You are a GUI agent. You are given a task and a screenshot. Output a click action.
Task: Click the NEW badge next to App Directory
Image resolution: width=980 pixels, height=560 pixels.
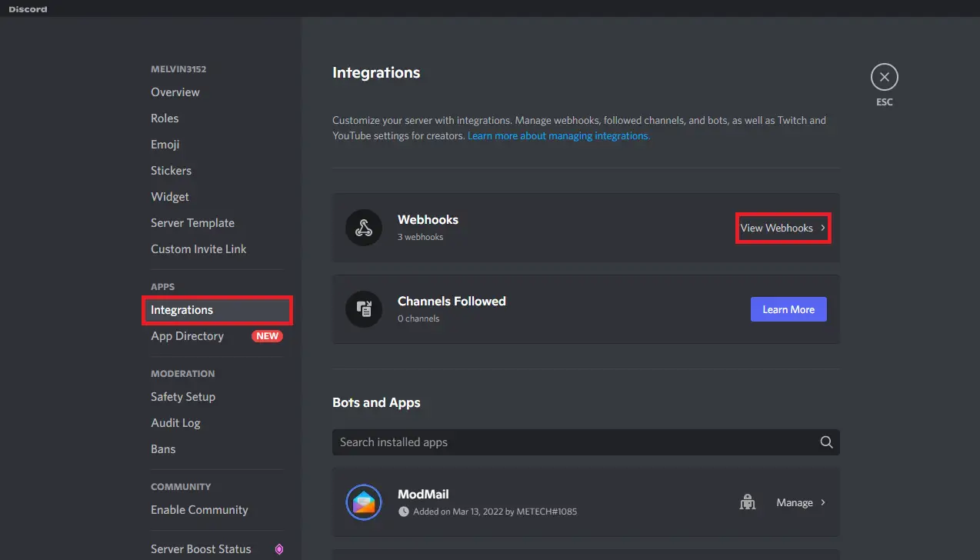(x=267, y=336)
